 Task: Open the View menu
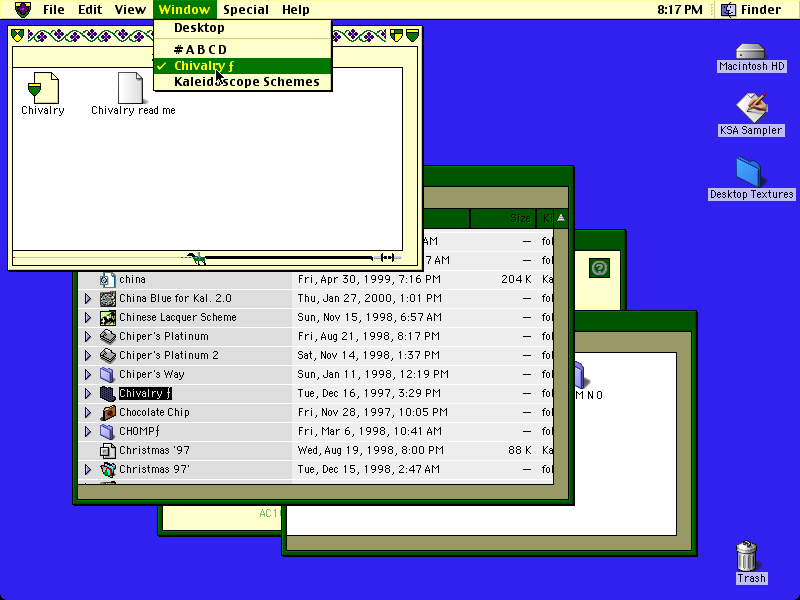(x=130, y=10)
